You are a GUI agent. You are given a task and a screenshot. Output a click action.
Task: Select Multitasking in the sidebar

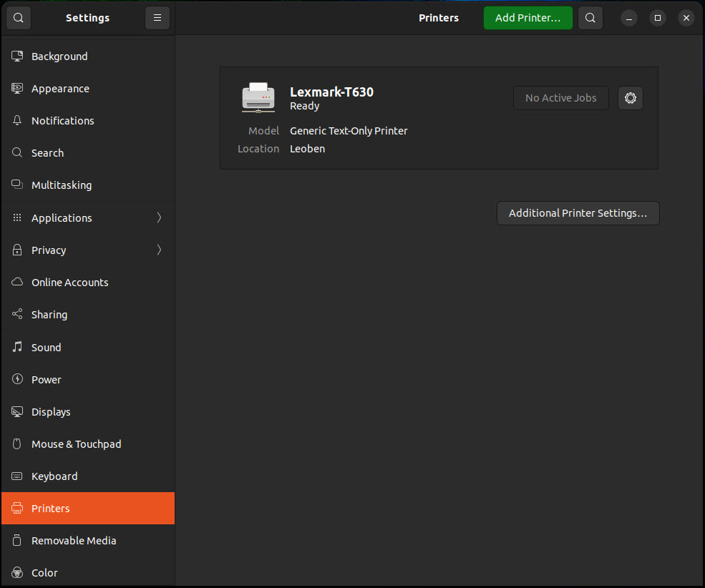pos(62,185)
